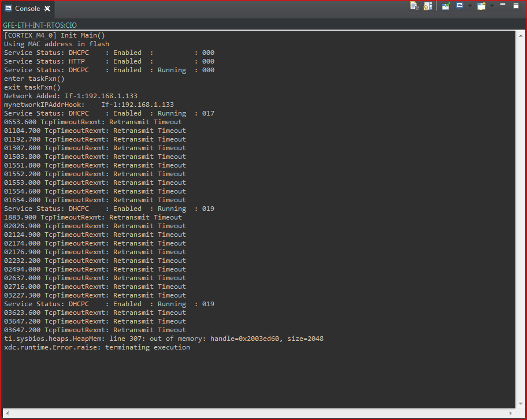Click 'Network Added: If-1:192.168.1.133' line
527x420 pixels.
click(x=70, y=96)
